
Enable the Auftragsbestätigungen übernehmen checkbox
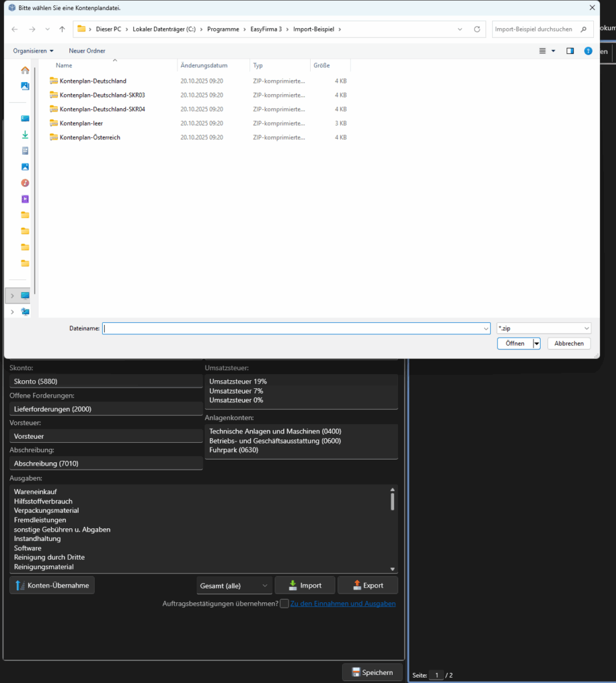click(x=285, y=604)
